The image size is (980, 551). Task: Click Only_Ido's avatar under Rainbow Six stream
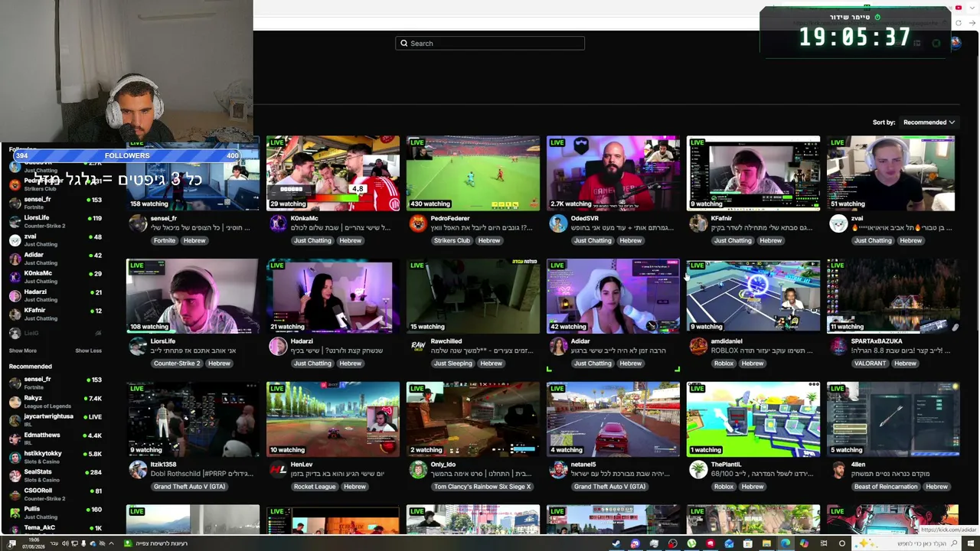point(418,469)
